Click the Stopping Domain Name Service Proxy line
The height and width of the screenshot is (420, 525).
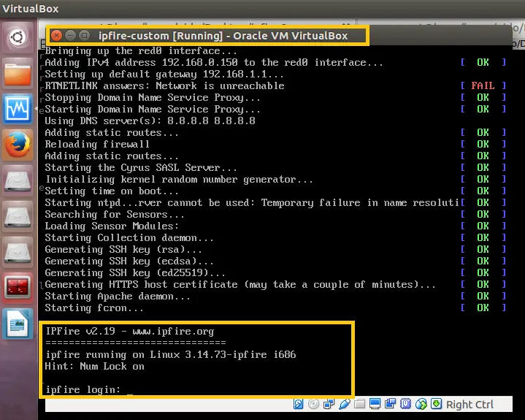tap(153, 97)
